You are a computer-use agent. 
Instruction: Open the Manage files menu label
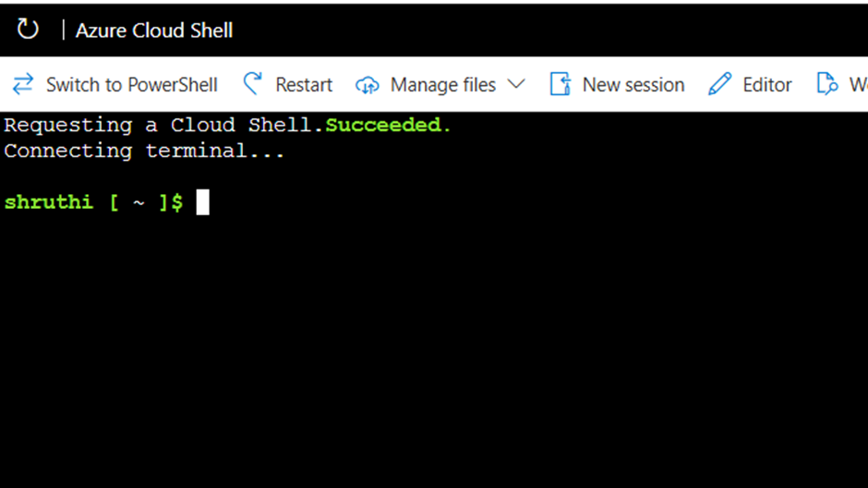point(443,85)
